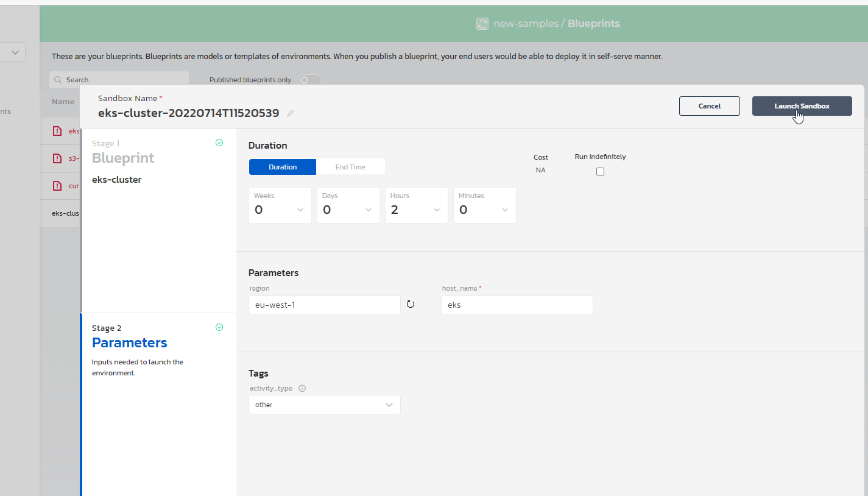Click the error icon on the cur blueprint row
The width and height of the screenshot is (868, 496).
click(57, 185)
